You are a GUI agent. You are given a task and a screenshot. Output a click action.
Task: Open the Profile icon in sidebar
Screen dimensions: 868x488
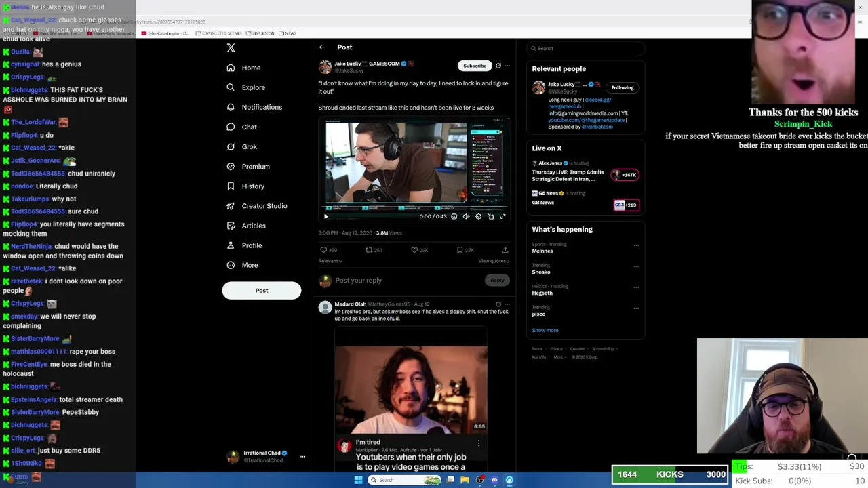[x=231, y=245]
